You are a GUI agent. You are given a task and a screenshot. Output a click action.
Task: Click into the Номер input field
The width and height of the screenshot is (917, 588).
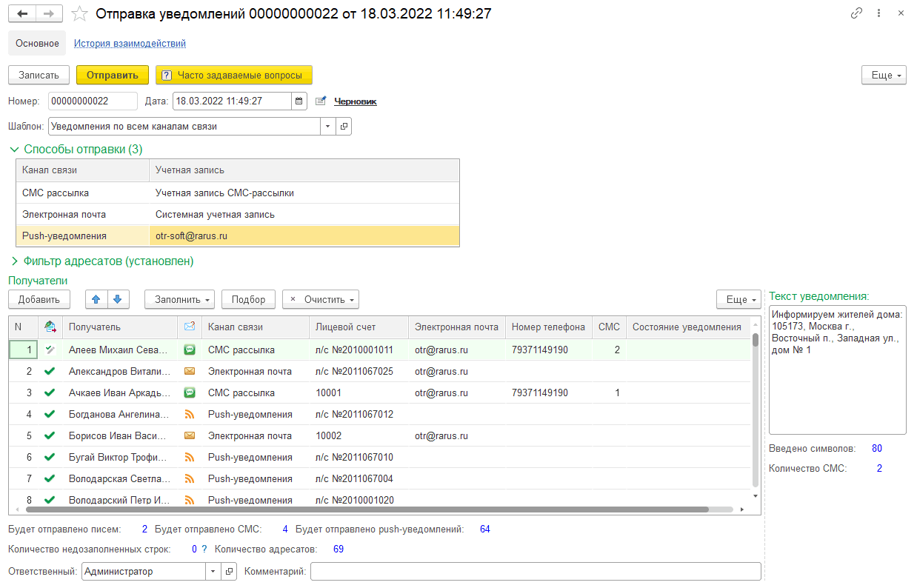93,101
